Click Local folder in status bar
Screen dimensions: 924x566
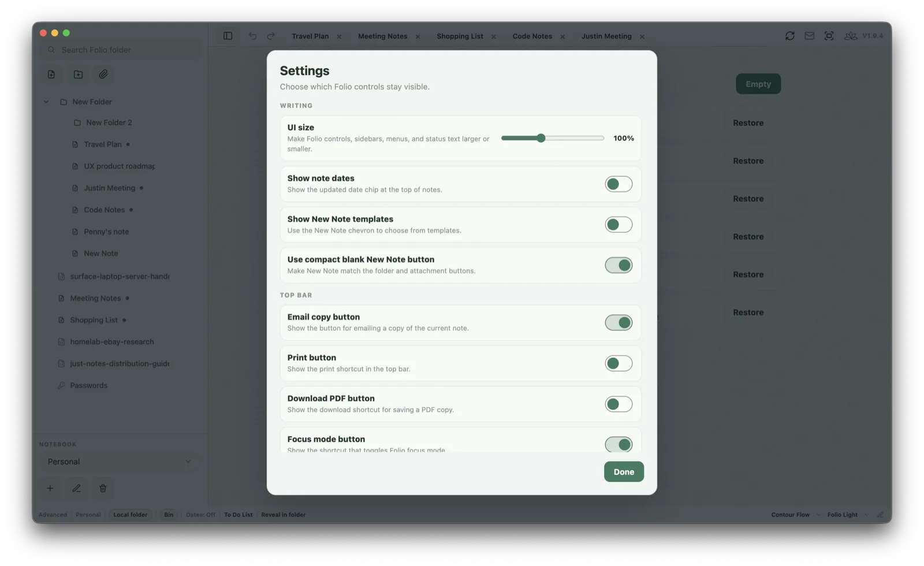click(130, 515)
